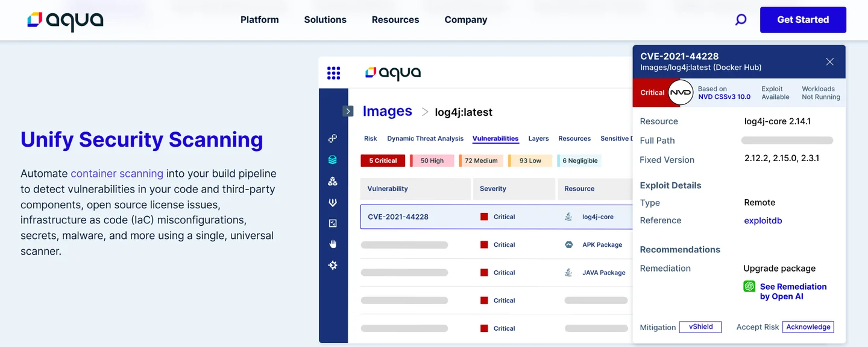This screenshot has width=868, height=347.
Task: Click red severity square in APK Package row
Action: pos(484,244)
